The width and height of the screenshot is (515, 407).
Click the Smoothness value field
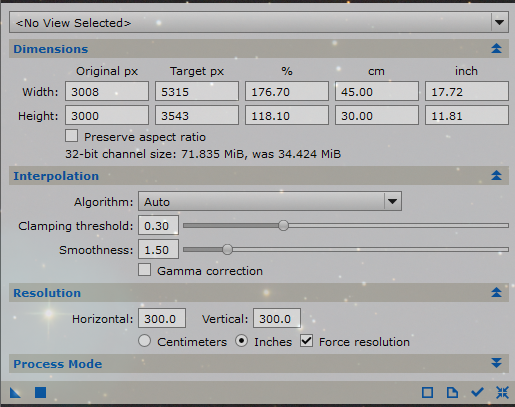pyautogui.click(x=158, y=249)
